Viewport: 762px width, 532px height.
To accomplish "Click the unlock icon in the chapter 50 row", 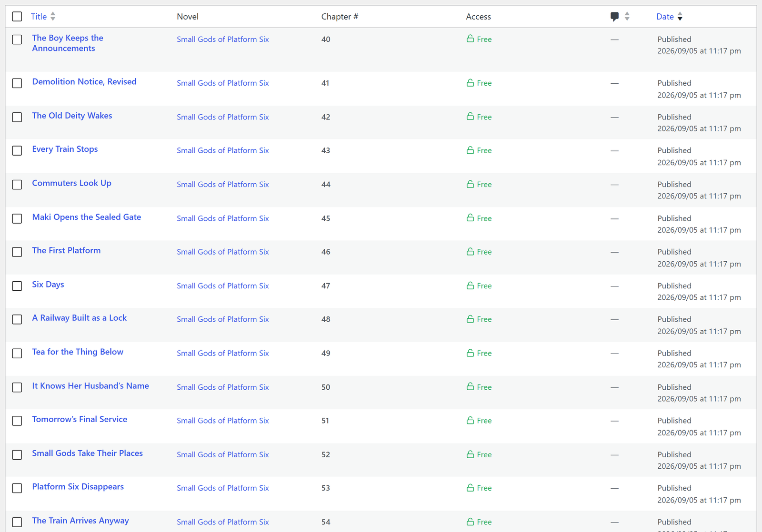I will [x=470, y=386].
